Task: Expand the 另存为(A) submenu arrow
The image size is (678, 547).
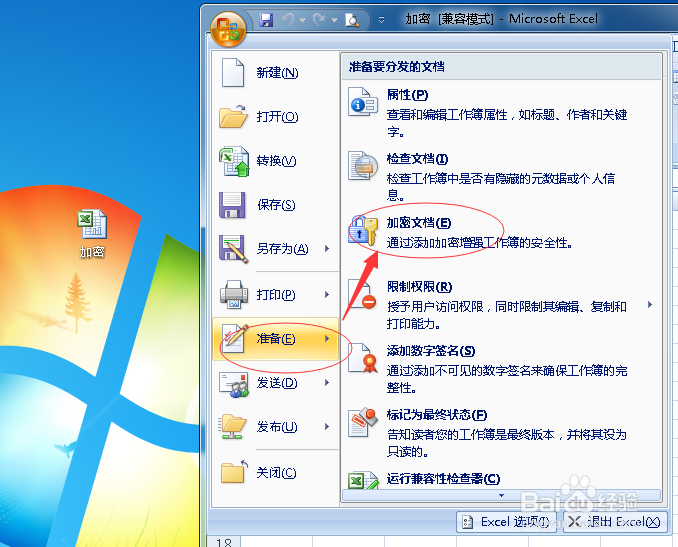Action: tap(327, 249)
